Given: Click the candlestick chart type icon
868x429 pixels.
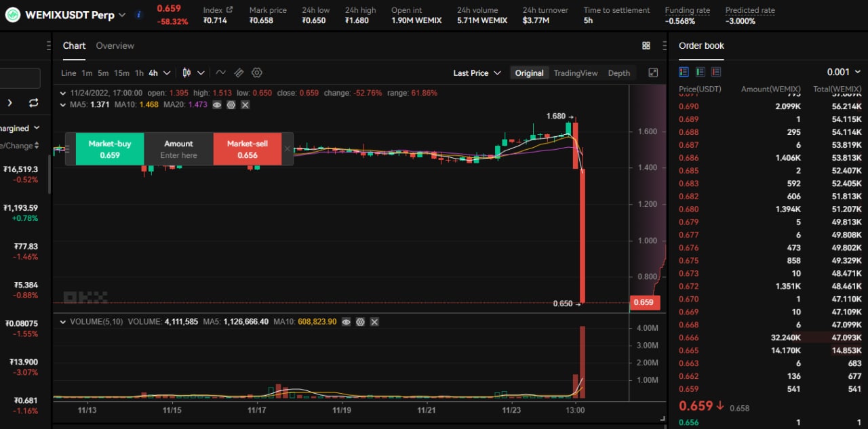Looking at the screenshot, I should [x=186, y=73].
